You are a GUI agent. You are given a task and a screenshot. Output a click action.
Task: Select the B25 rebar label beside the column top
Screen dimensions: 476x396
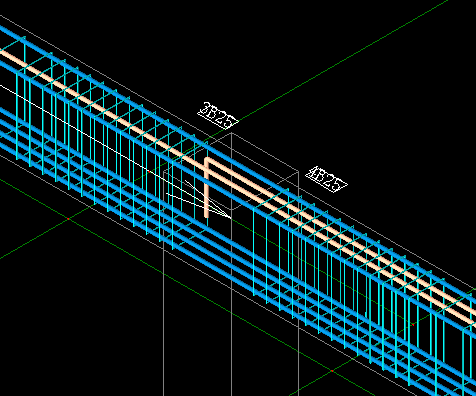tap(327, 179)
